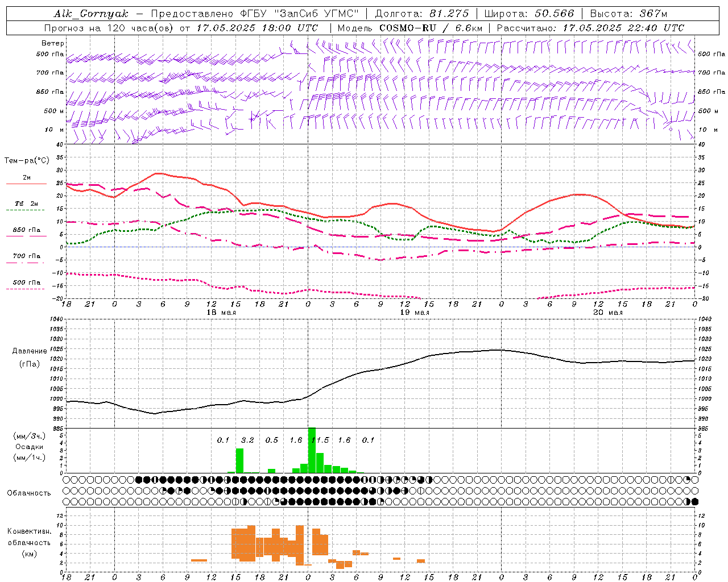The width and height of the screenshot is (728, 582).
Task: Click the black pressure curve line
Action: click(380, 369)
